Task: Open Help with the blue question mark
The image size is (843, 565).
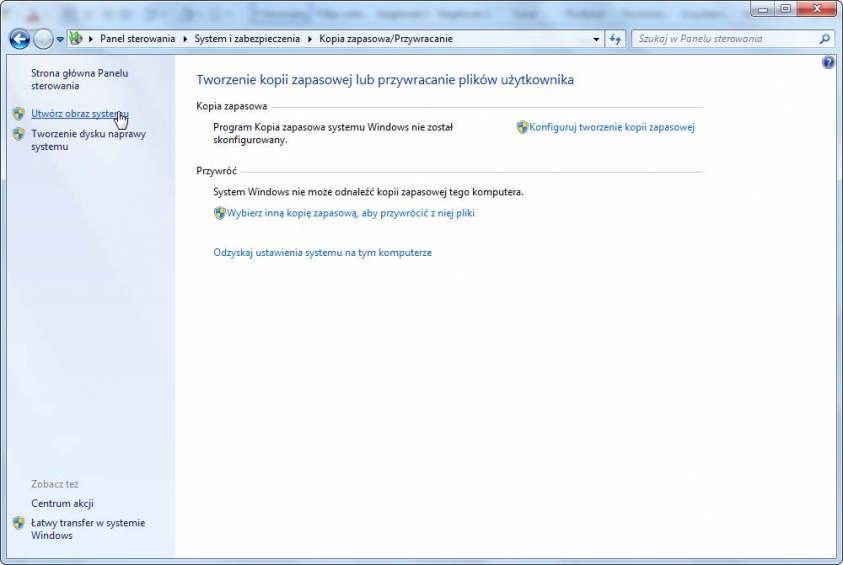Action: (827, 62)
